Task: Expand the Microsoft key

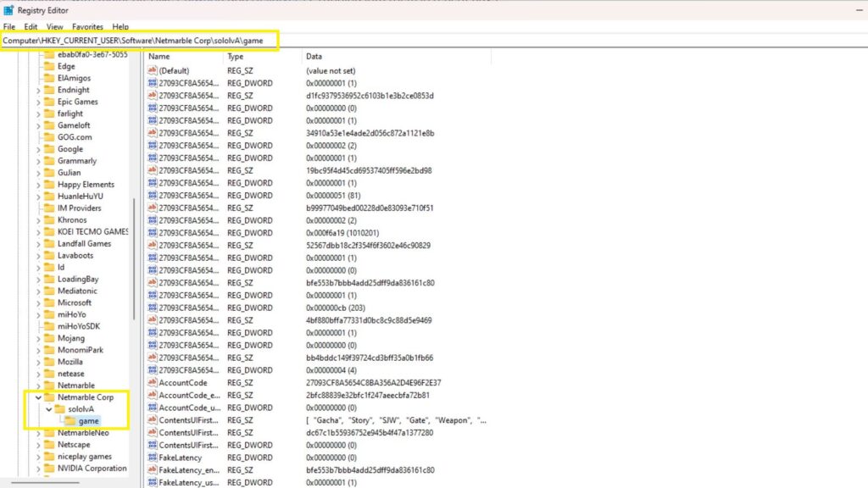Action: [38, 302]
